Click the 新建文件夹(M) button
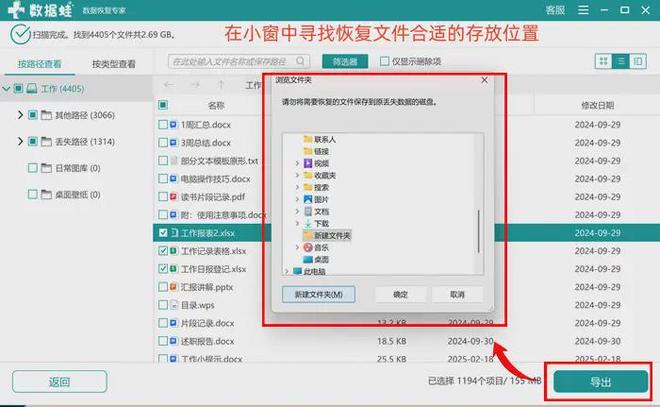 319,295
